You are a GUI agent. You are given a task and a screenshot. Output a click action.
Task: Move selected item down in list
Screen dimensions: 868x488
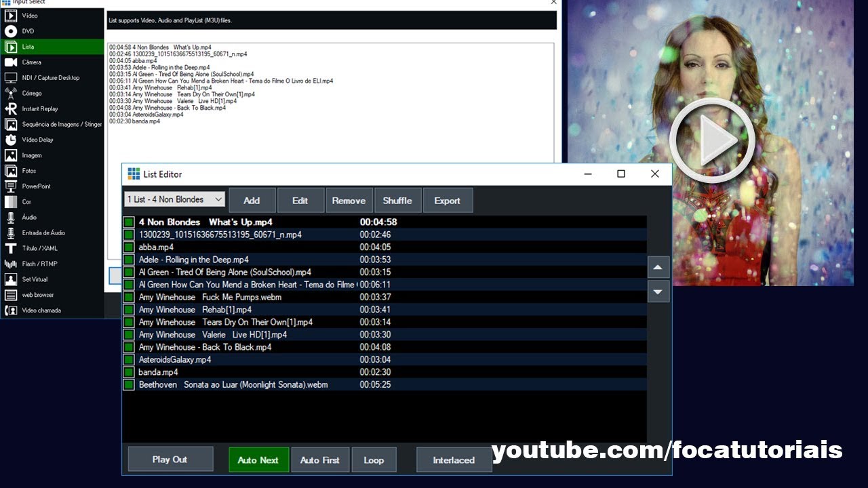pyautogui.click(x=658, y=292)
